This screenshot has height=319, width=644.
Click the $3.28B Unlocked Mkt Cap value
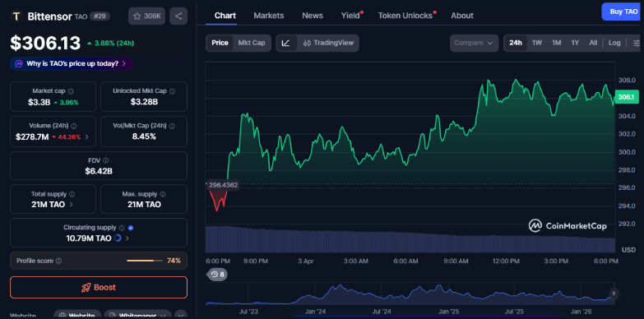coord(144,102)
